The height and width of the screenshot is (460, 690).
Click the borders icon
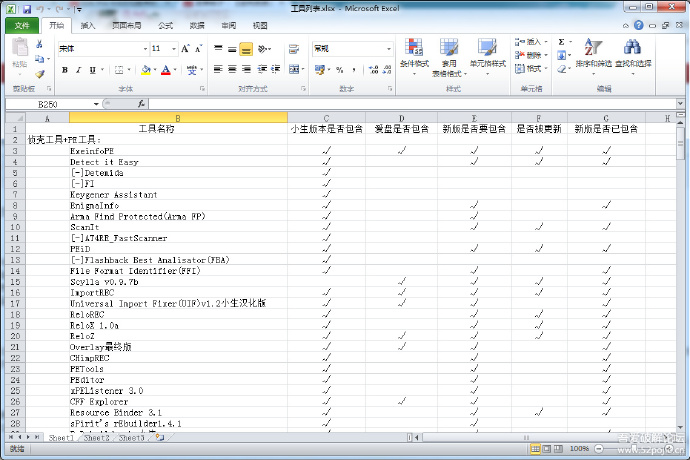point(119,70)
